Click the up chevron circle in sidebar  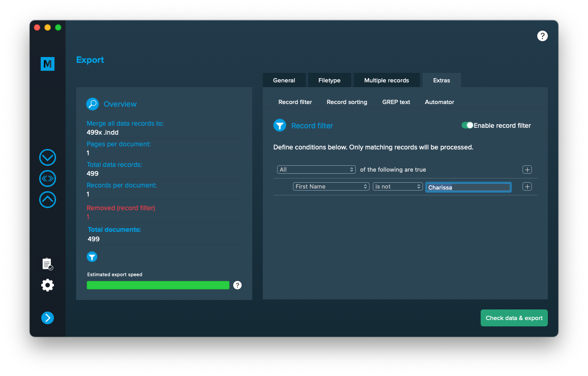pyautogui.click(x=48, y=200)
